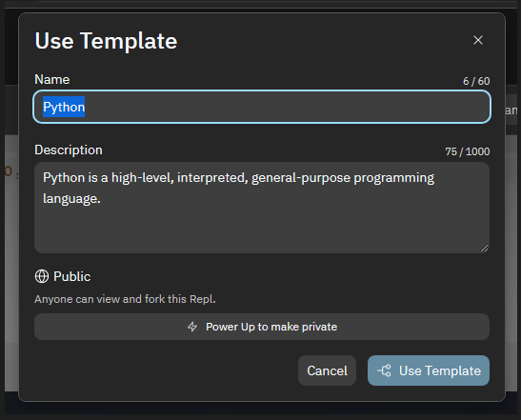Image resolution: width=521 pixels, height=420 pixels.
Task: Click the 'Anyone can view and fork' note
Action: tap(125, 299)
